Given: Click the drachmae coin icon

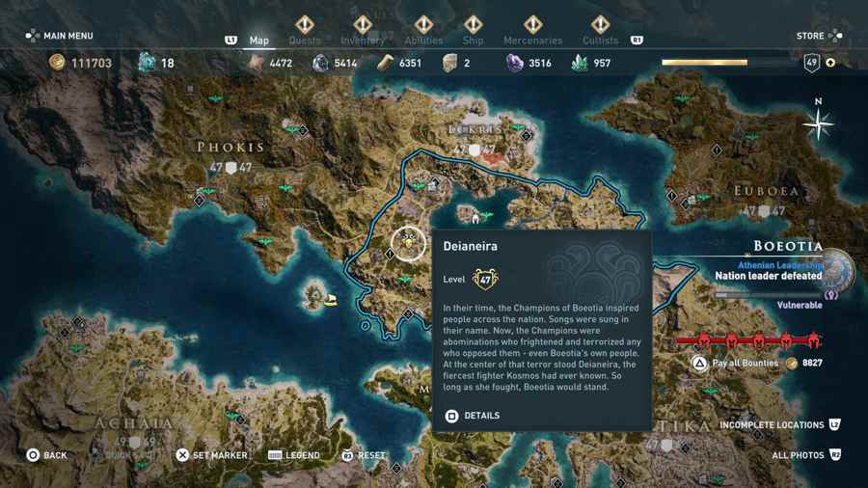Looking at the screenshot, I should pyautogui.click(x=57, y=63).
